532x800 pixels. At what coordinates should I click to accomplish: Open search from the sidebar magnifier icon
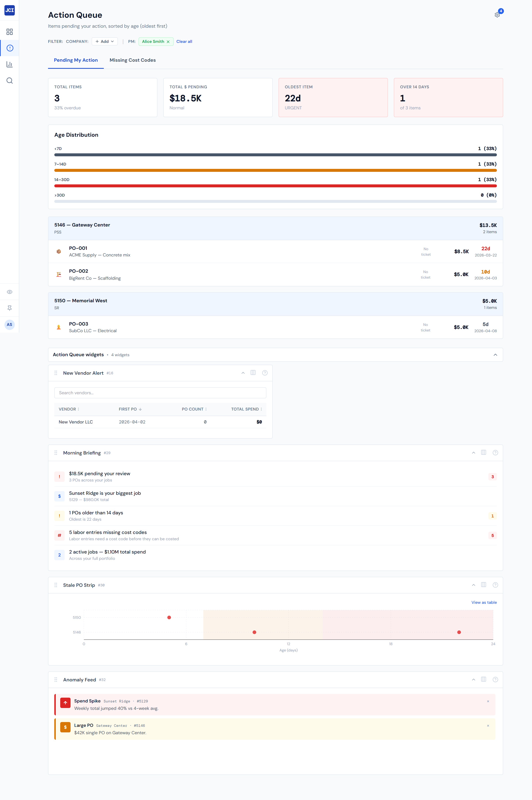9,80
